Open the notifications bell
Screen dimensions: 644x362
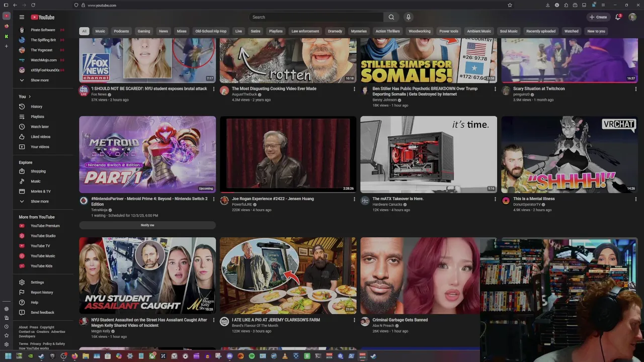pyautogui.click(x=618, y=17)
